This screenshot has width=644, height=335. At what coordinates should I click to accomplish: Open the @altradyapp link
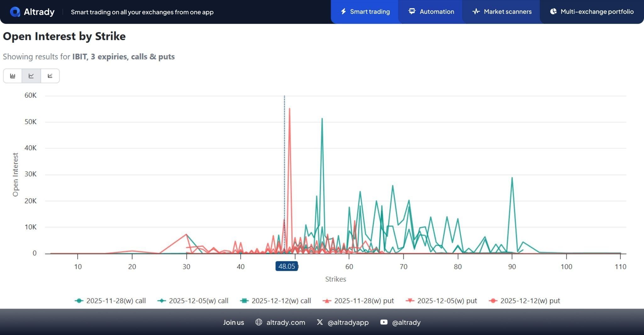[x=348, y=322]
